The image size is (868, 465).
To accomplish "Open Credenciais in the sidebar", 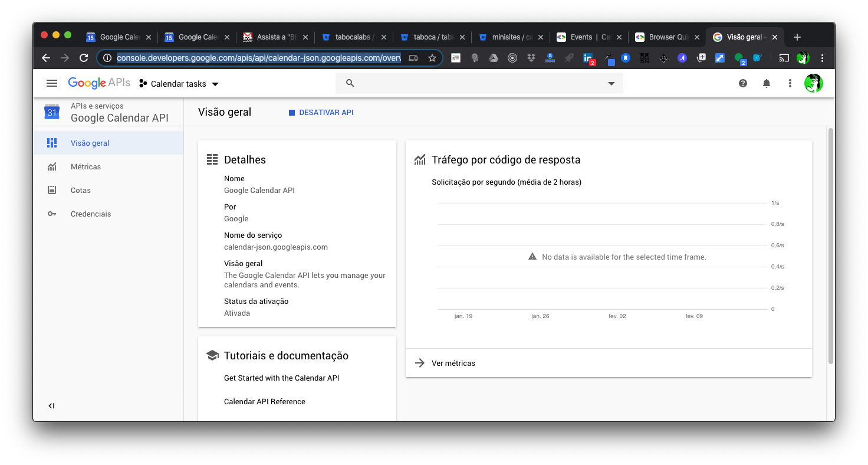I will point(108,214).
